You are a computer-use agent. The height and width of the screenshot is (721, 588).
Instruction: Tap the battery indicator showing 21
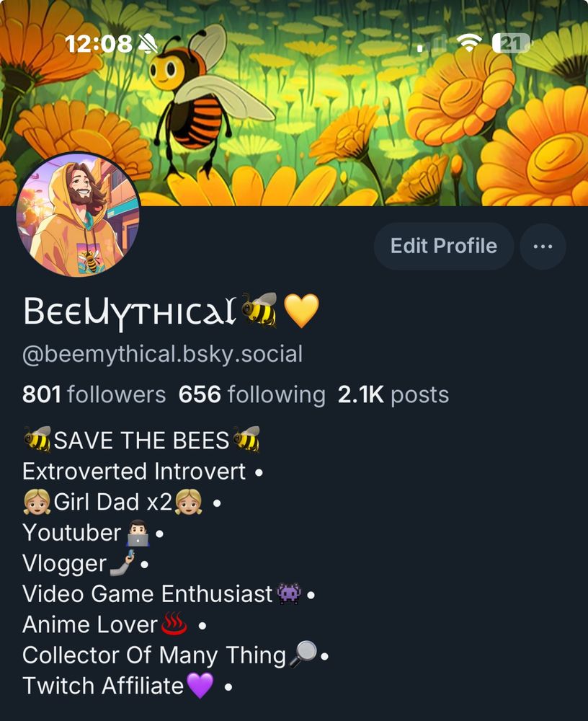pyautogui.click(x=511, y=44)
